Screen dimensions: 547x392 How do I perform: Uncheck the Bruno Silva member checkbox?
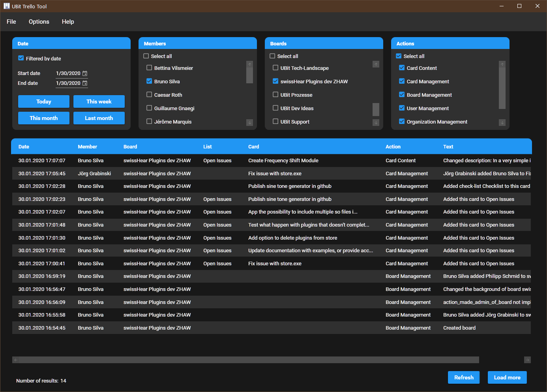pos(149,81)
